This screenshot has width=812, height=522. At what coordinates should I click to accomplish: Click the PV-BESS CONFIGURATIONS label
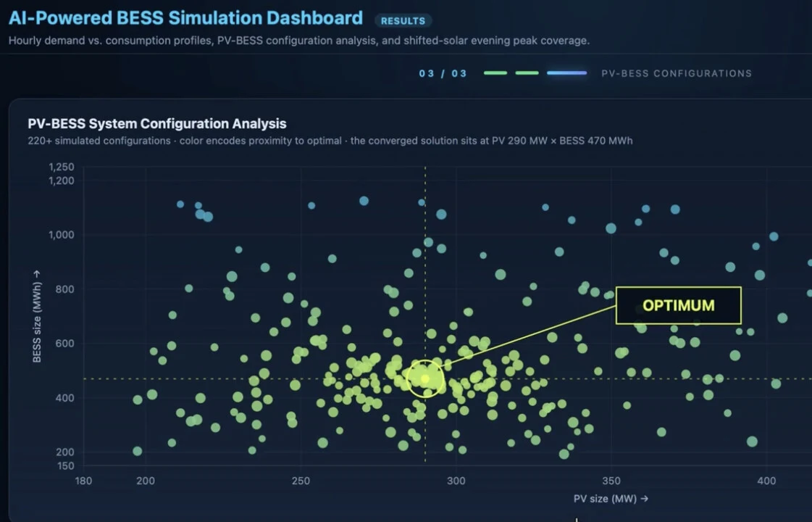click(677, 74)
